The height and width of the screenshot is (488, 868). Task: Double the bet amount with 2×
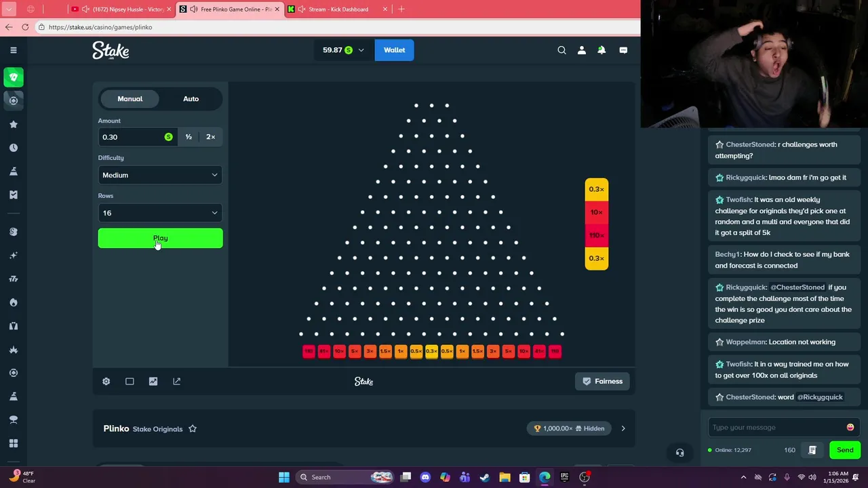coord(211,137)
